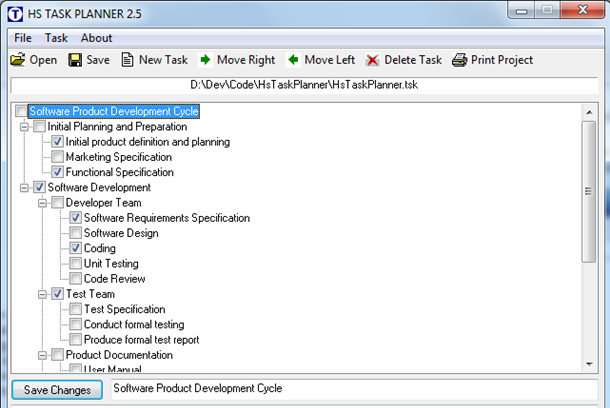Check the Produce formal test report checkbox
The height and width of the screenshot is (408, 610).
tap(75, 340)
